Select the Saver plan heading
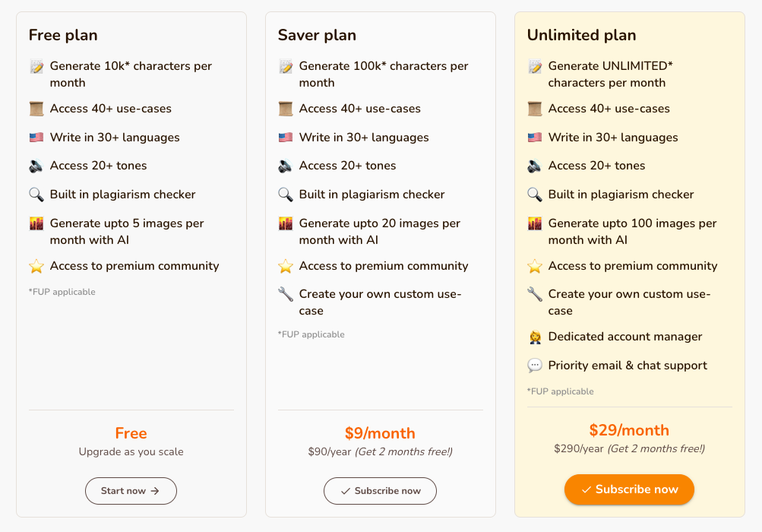The height and width of the screenshot is (532, 762). pyautogui.click(x=317, y=35)
